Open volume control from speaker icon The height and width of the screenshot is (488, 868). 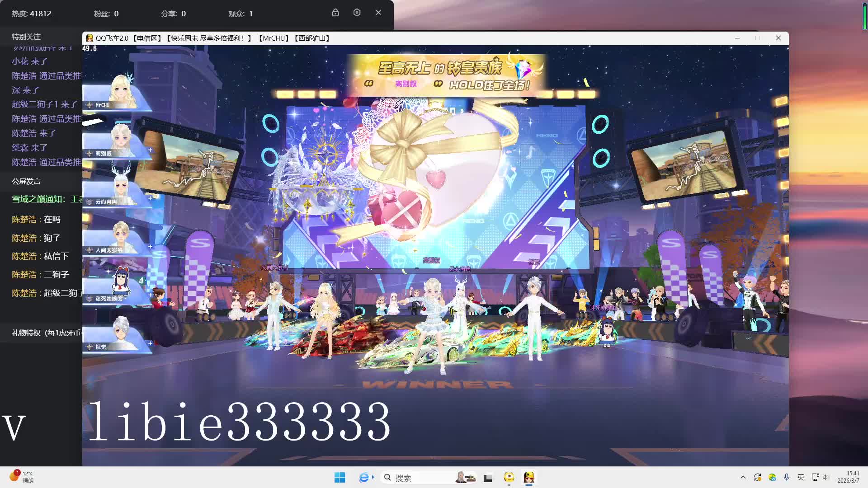pyautogui.click(x=826, y=477)
